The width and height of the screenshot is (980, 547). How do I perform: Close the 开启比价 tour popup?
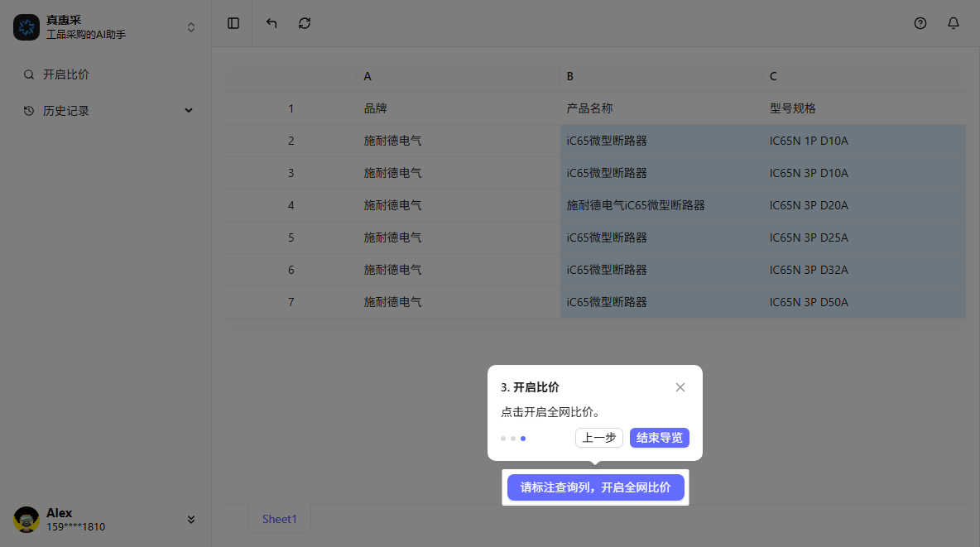pyautogui.click(x=680, y=386)
